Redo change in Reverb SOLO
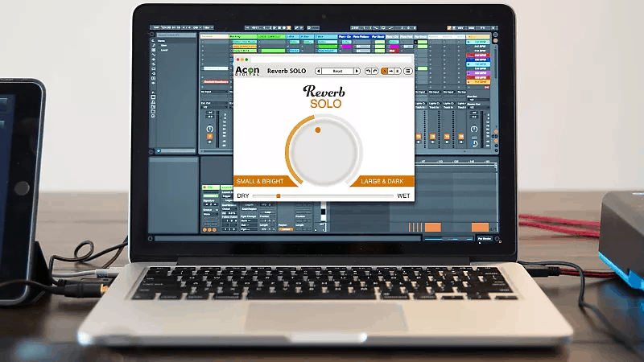This screenshot has height=362, width=644. pos(374,71)
